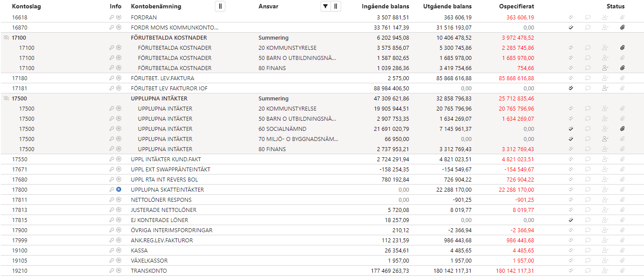The image size is (644, 278).
Task: Click the comment icon on 19210 TRANSKONTO
Action: click(x=588, y=271)
